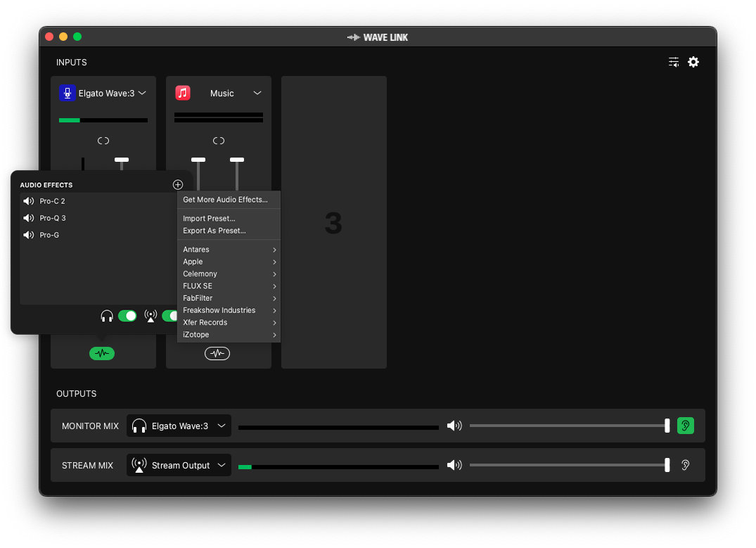Toggle the stream effects switch

point(169,316)
